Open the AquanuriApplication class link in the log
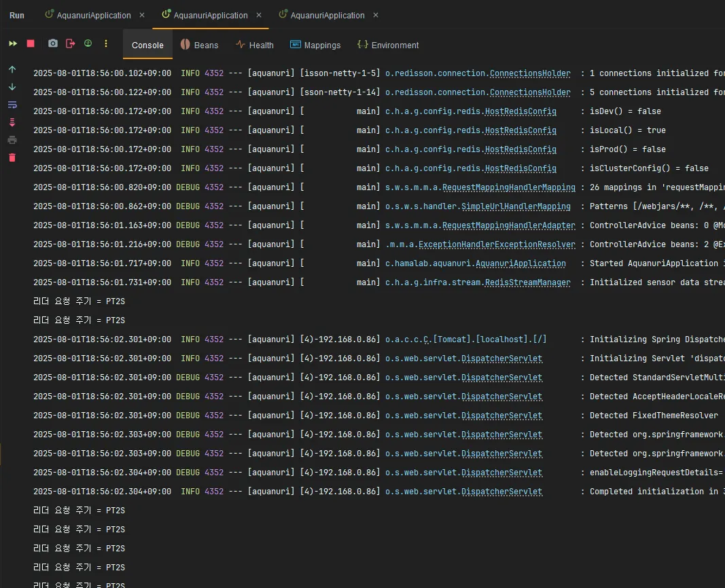This screenshot has width=725, height=588. (x=520, y=263)
